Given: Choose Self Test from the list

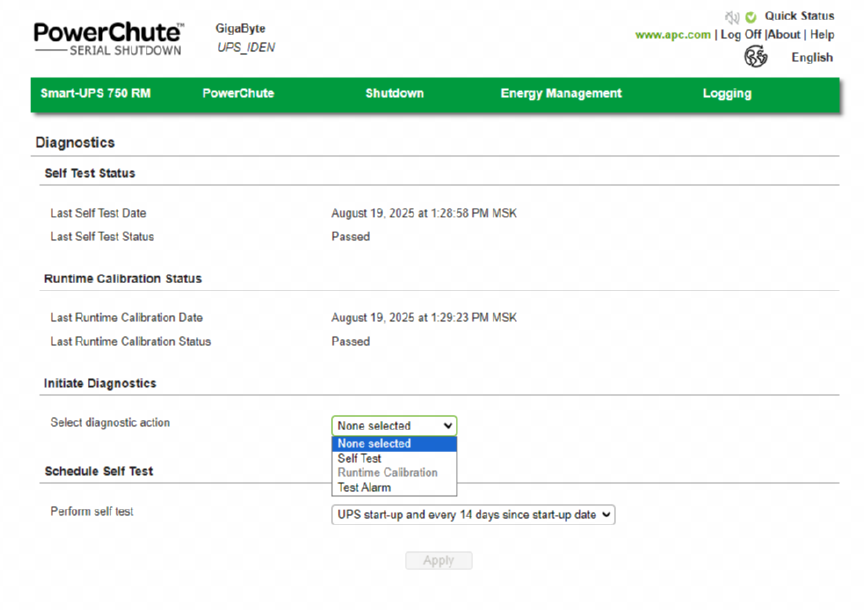Looking at the screenshot, I should point(394,458).
